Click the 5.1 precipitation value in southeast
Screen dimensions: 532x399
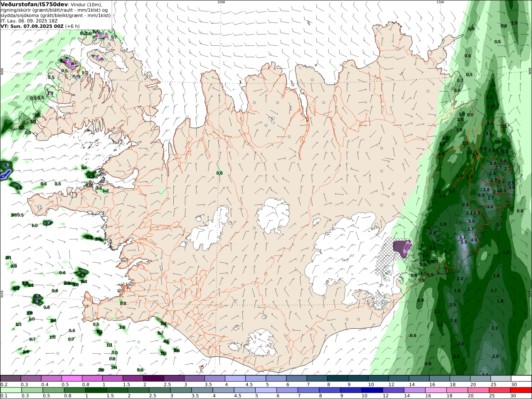[463, 237]
